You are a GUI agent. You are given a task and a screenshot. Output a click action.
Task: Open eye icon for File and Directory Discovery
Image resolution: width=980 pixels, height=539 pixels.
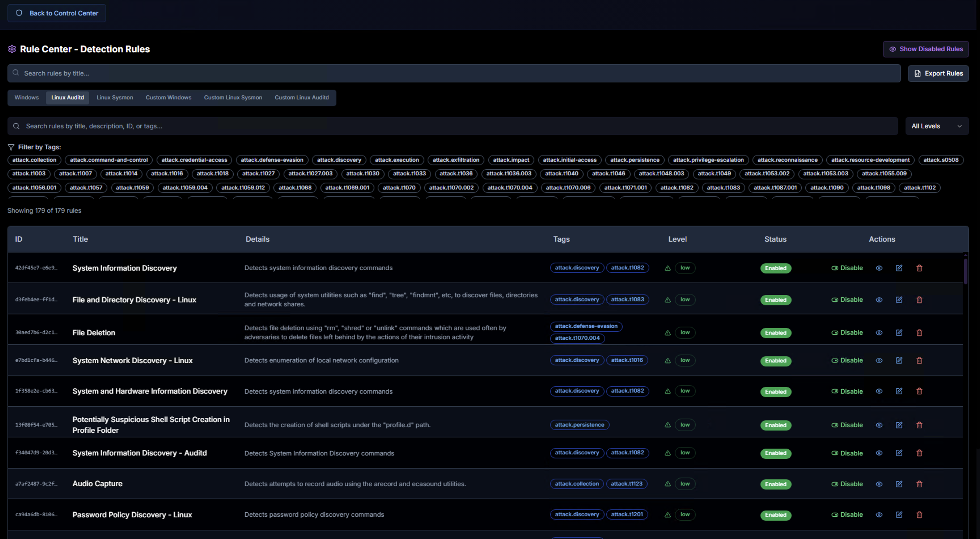click(x=879, y=300)
